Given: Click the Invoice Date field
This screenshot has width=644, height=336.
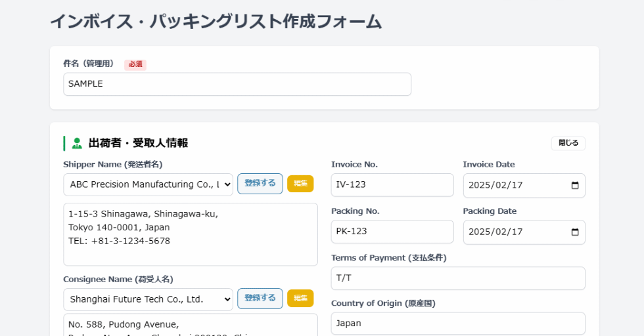Looking at the screenshot, I should coord(513,185).
